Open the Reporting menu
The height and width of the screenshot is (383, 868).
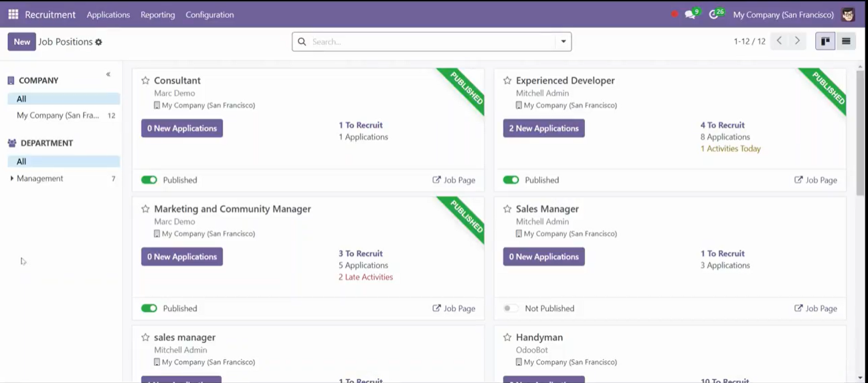click(158, 14)
